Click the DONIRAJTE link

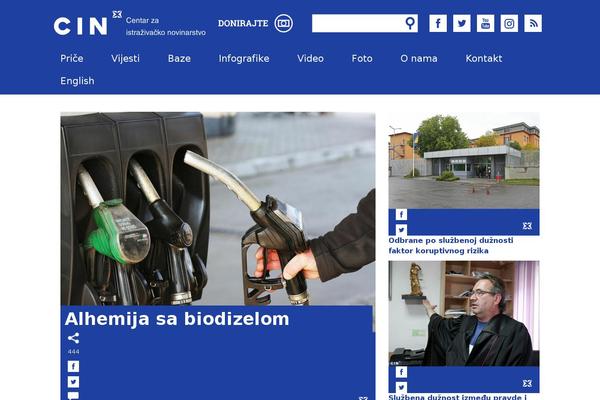(x=243, y=23)
